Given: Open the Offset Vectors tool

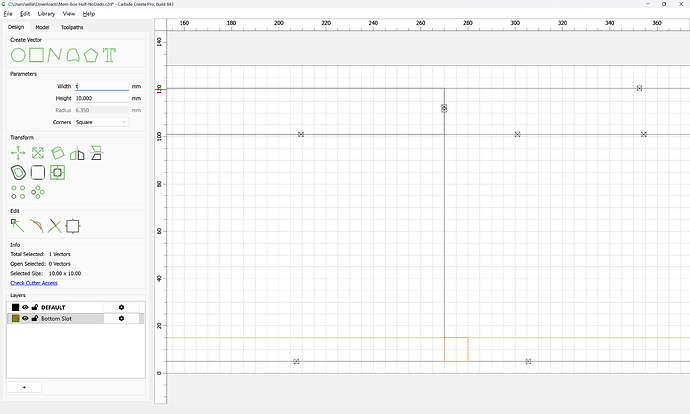Looking at the screenshot, I should tap(18, 172).
